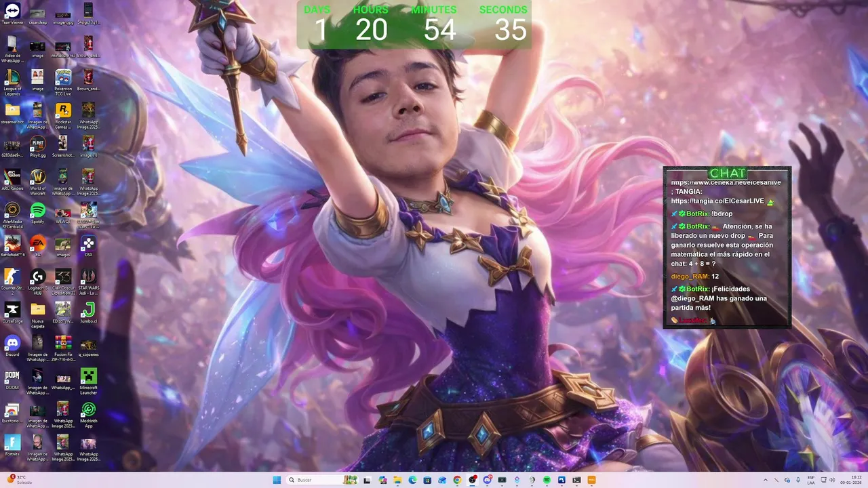The height and width of the screenshot is (488, 868).
Task: Open the volume control in tray
Action: 832,480
